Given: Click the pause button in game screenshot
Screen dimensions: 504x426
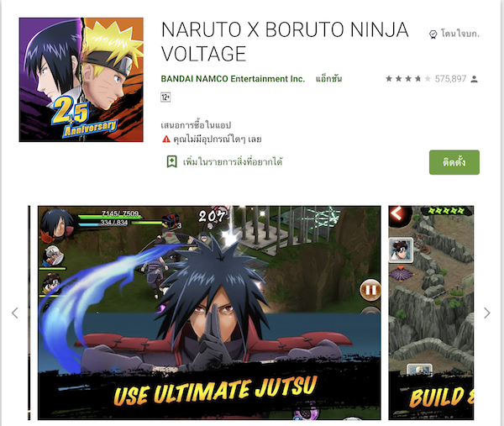Looking at the screenshot, I should click(x=370, y=290).
